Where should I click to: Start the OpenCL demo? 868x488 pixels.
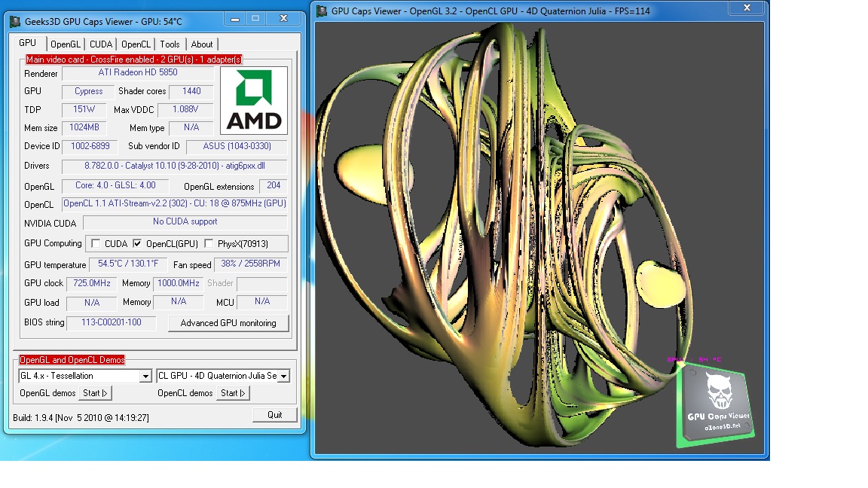point(233,393)
